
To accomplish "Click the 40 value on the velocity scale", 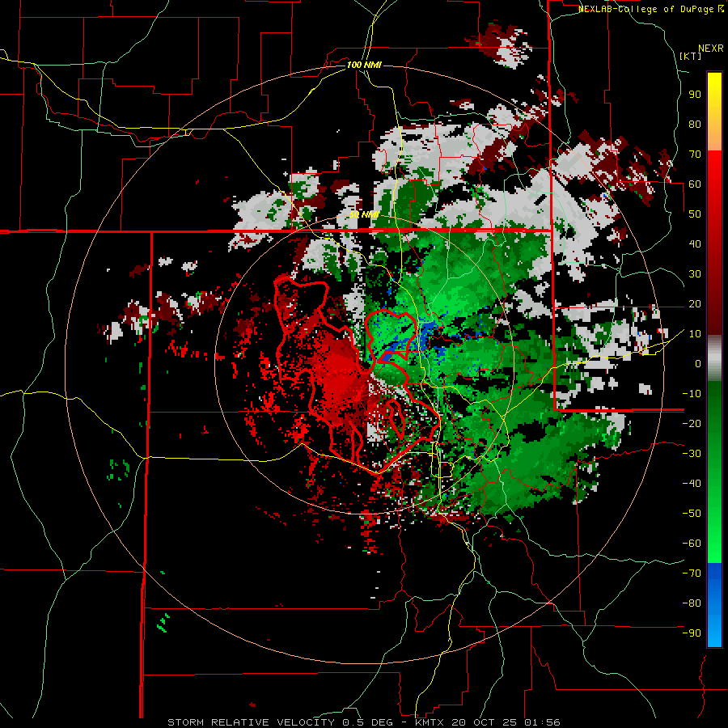I will 695,243.
